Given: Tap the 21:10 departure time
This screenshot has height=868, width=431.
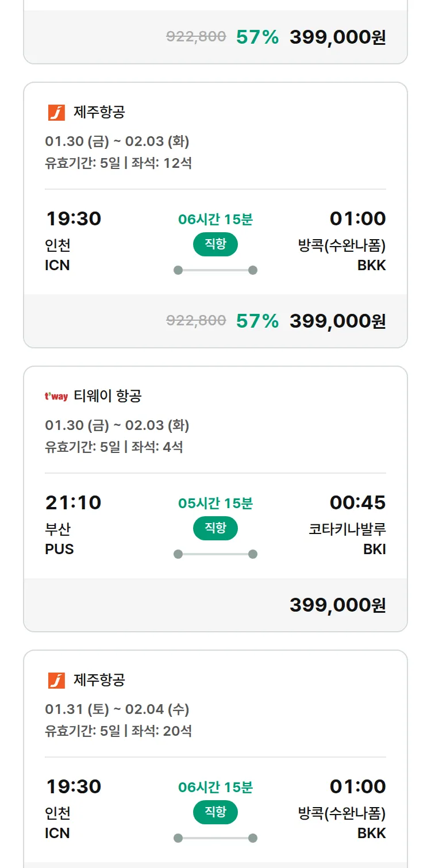Looking at the screenshot, I should click(x=74, y=502).
